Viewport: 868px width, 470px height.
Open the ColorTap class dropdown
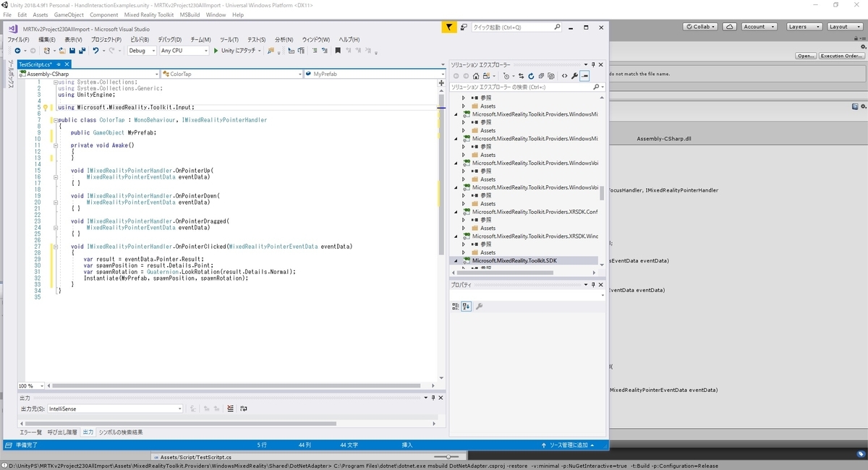pos(231,74)
